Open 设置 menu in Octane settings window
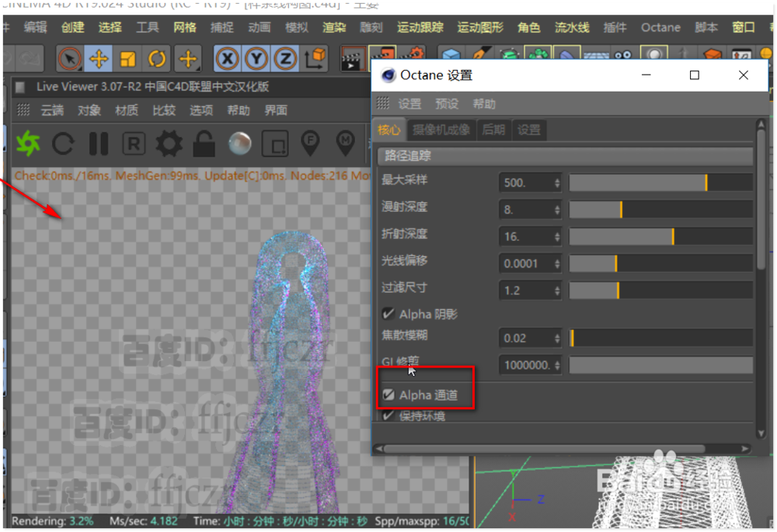Image resolution: width=777 pixels, height=532 pixels. [x=409, y=103]
